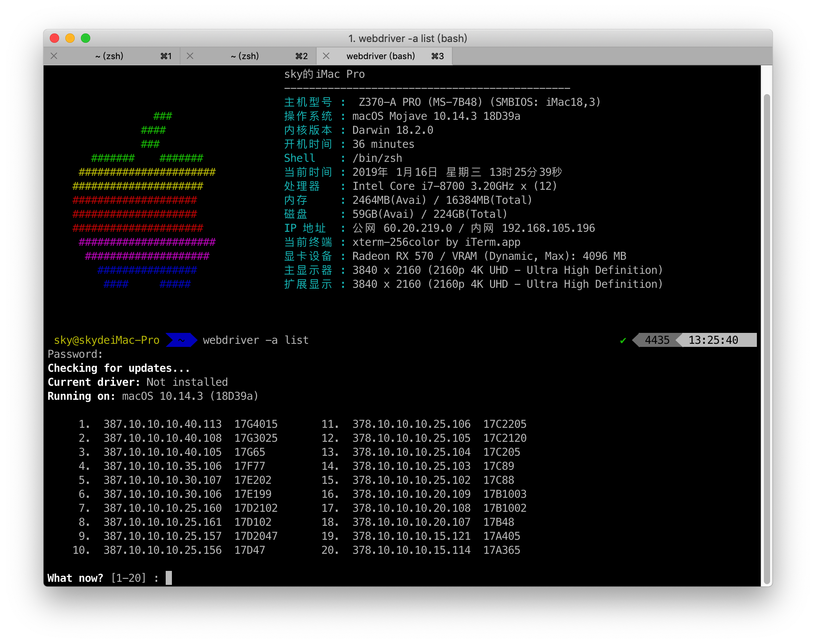Click driver entry 378.10.10.10.25.106

[412, 424]
